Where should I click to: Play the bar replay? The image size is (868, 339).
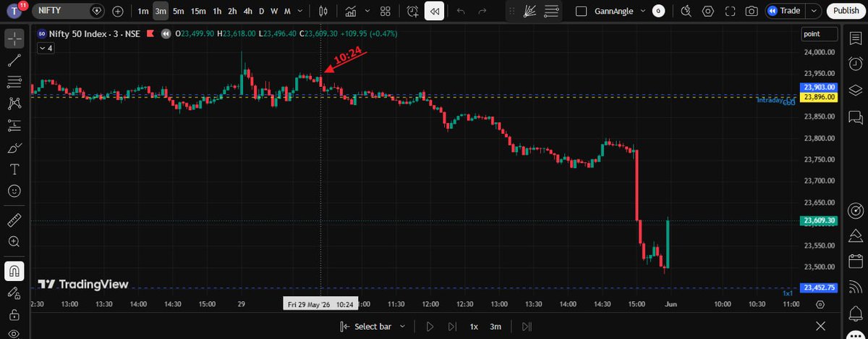[x=430, y=327]
